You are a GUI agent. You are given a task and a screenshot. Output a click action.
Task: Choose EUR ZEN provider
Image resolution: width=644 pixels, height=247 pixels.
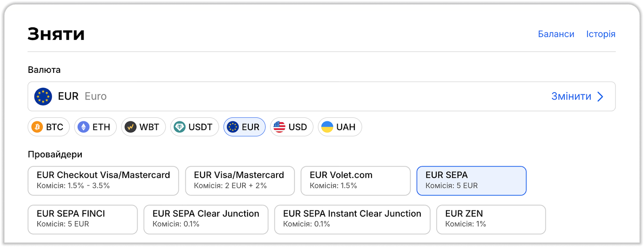tap(491, 219)
